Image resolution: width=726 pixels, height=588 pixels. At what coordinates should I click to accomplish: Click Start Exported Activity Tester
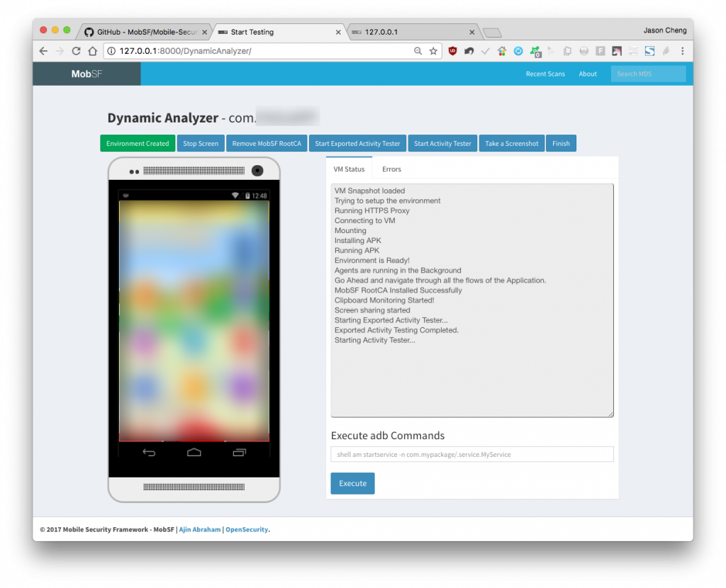click(357, 143)
